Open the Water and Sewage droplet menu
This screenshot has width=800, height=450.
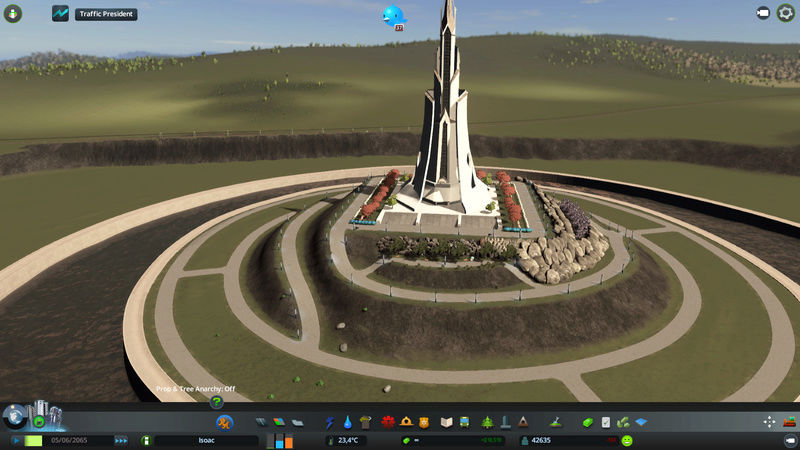coord(347,422)
